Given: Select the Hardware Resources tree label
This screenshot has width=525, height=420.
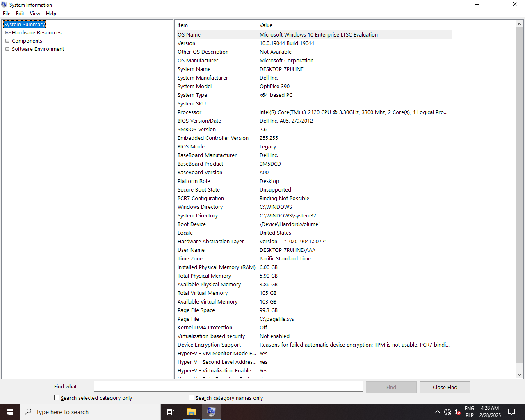Looking at the screenshot, I should pyautogui.click(x=37, y=33).
